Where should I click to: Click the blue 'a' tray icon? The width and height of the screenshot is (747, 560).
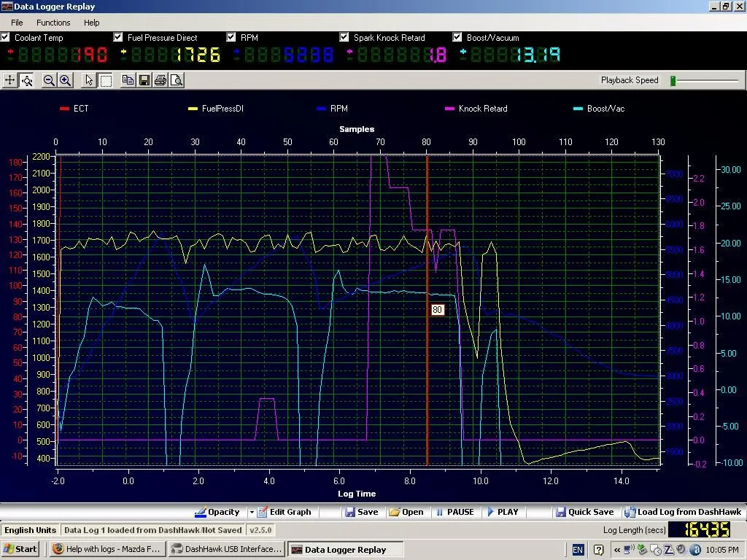(x=695, y=550)
